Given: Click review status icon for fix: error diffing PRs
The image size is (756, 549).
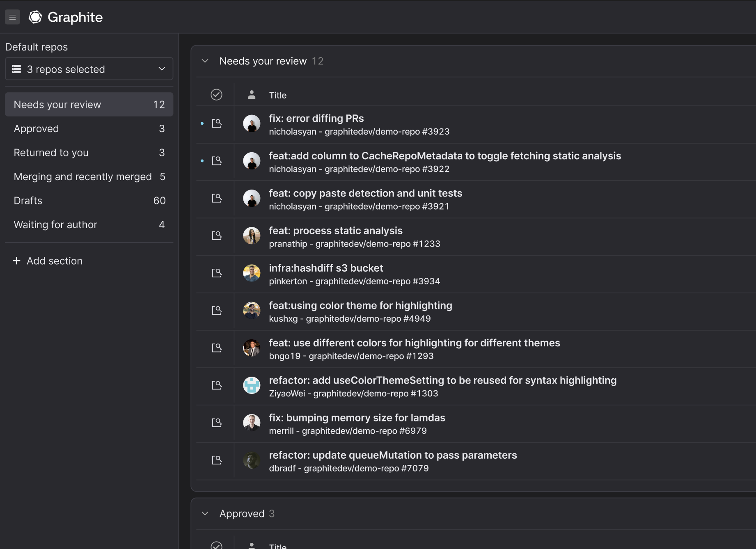Looking at the screenshot, I should (x=217, y=124).
